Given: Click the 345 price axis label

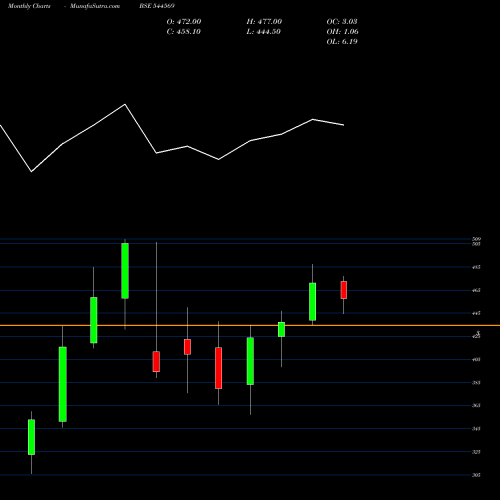Looking at the screenshot, I should tap(476, 429).
